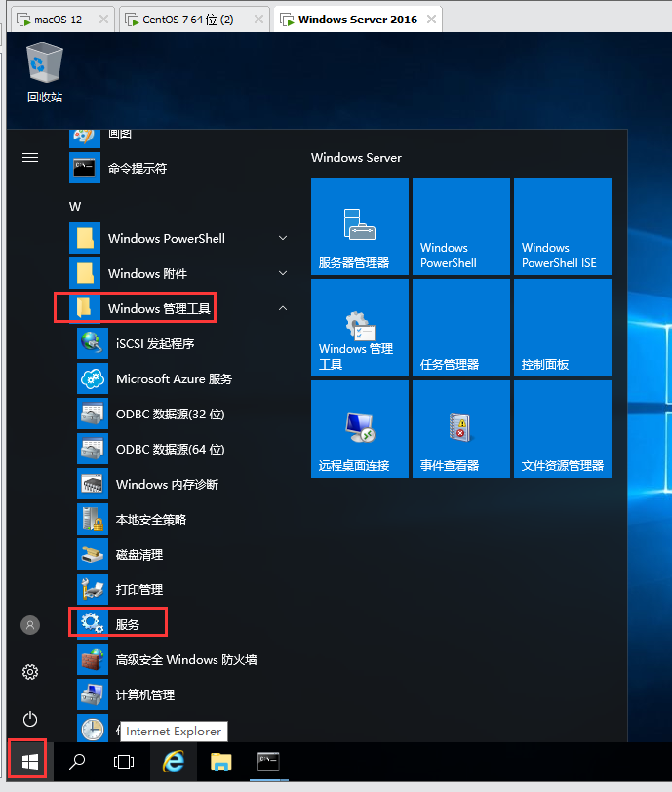The height and width of the screenshot is (792, 672).
Task: Close the Windows Server 2016 tab
Action: [x=431, y=20]
